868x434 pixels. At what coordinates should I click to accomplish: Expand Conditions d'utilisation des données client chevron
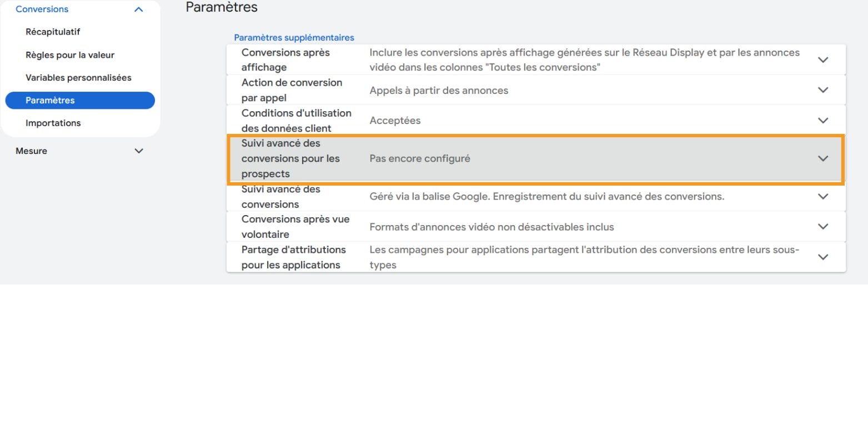(823, 121)
